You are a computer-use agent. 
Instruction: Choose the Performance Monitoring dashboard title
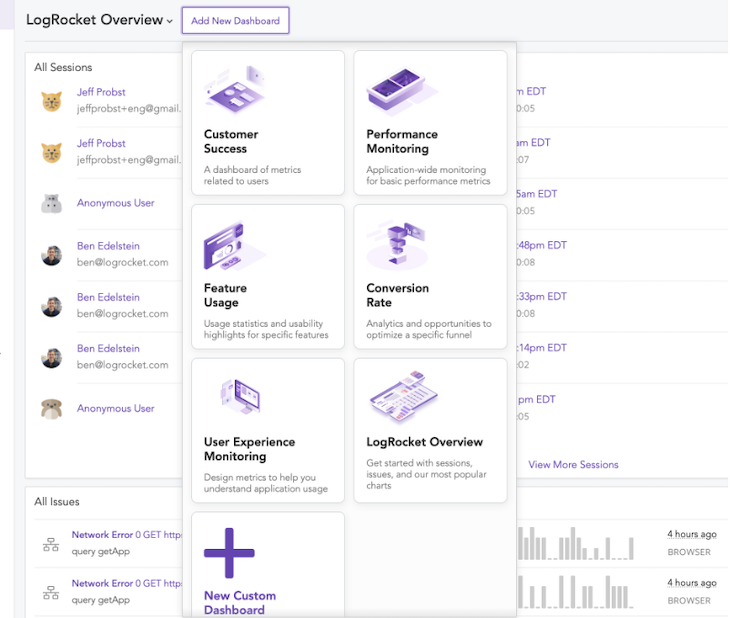pyautogui.click(x=402, y=141)
